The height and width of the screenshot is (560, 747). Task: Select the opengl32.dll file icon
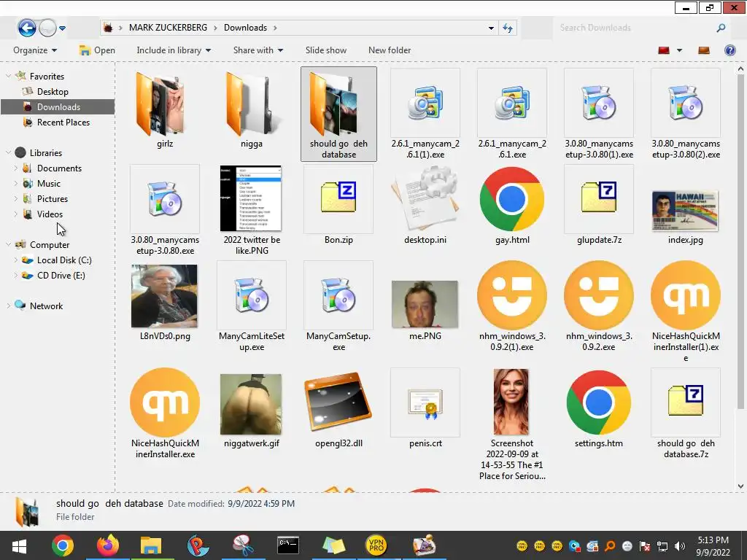338,402
